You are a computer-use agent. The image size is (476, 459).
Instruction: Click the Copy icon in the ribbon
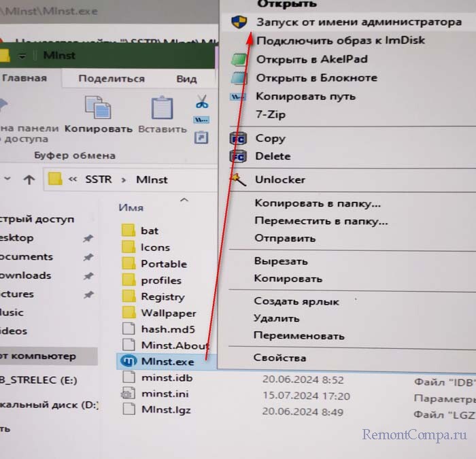click(98, 108)
